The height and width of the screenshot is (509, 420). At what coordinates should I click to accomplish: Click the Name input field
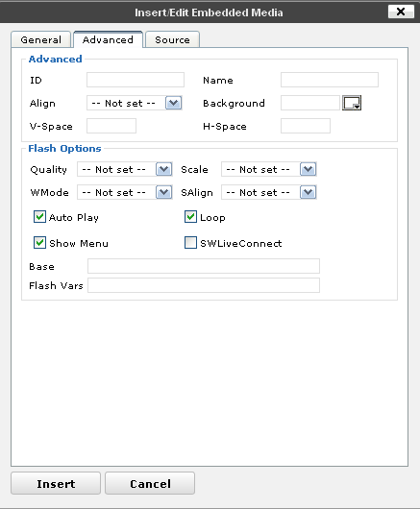point(330,80)
